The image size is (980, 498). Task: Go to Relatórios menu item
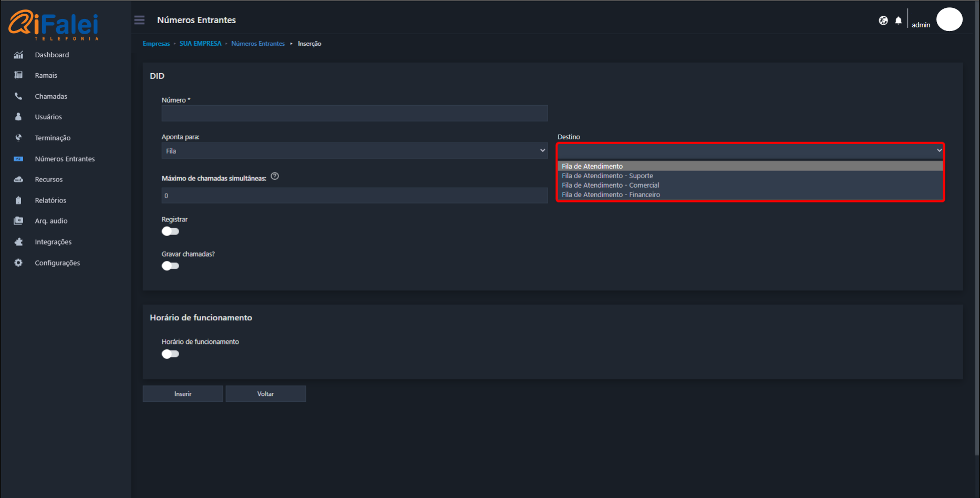50,200
